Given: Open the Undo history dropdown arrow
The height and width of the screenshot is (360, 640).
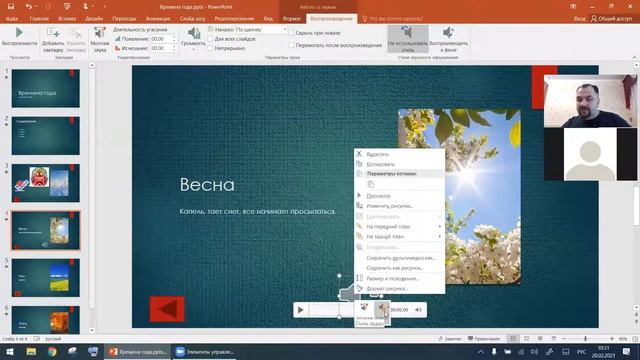Looking at the screenshot, I should 36,7.
